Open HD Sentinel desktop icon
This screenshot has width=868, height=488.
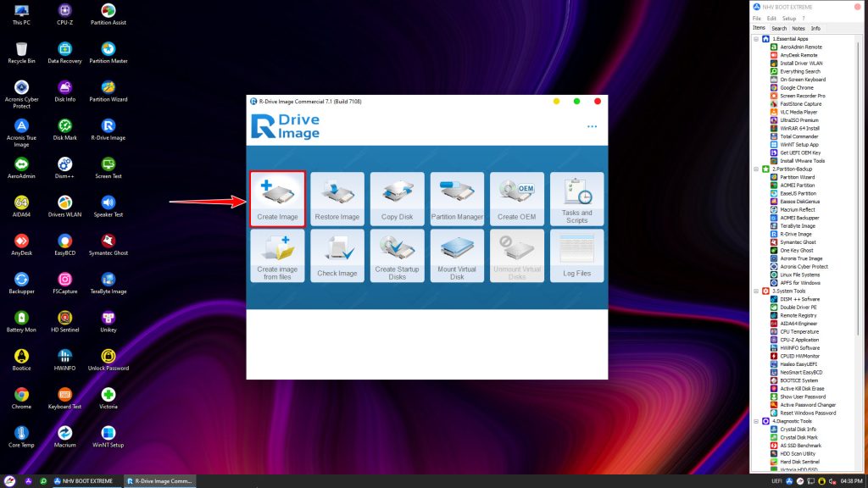tap(64, 321)
